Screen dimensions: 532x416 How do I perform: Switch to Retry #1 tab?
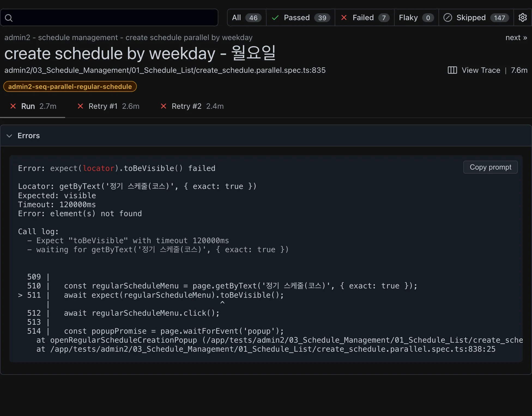[108, 106]
